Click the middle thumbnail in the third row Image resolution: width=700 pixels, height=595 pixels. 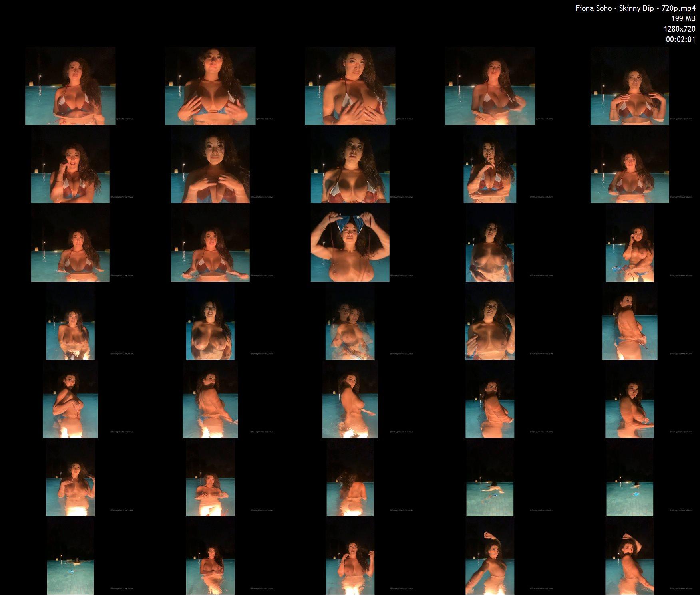tap(350, 242)
